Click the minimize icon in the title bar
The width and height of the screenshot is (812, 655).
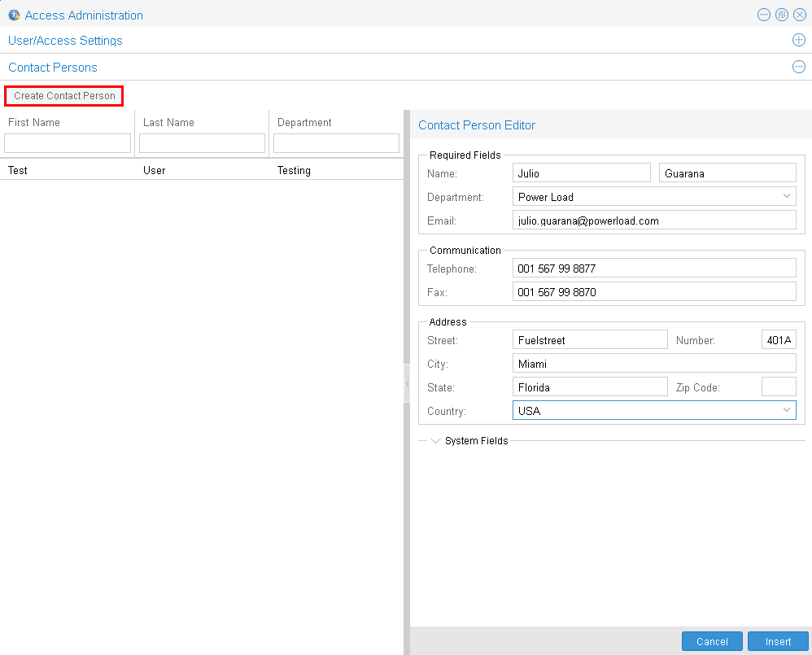[x=763, y=14]
